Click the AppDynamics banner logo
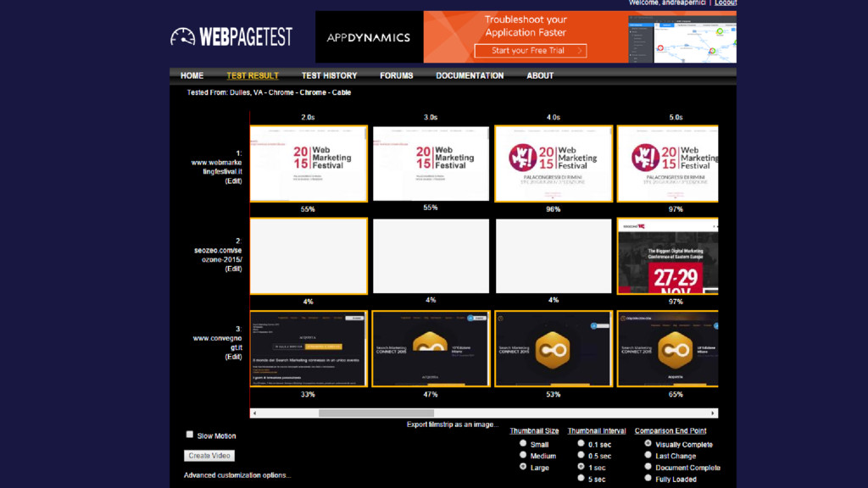 pos(369,37)
